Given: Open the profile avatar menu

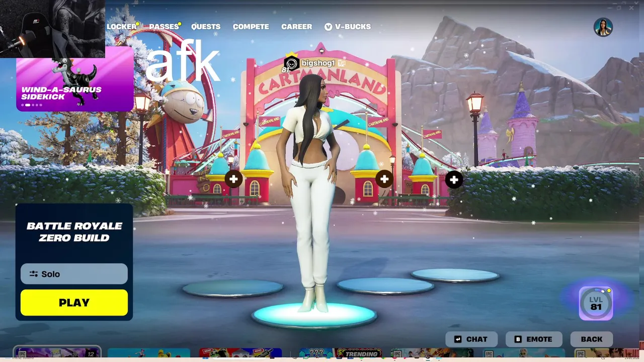Looking at the screenshot, I should point(603,27).
